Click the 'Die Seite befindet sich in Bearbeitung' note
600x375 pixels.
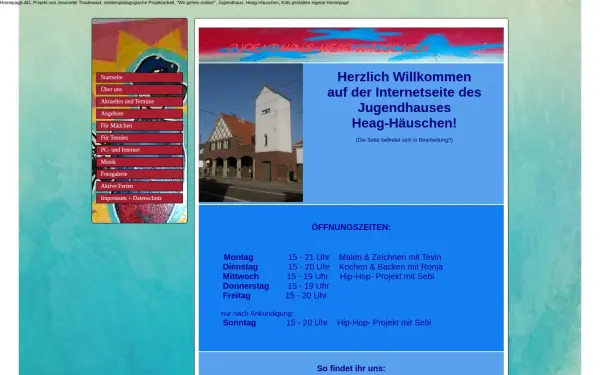tap(404, 140)
